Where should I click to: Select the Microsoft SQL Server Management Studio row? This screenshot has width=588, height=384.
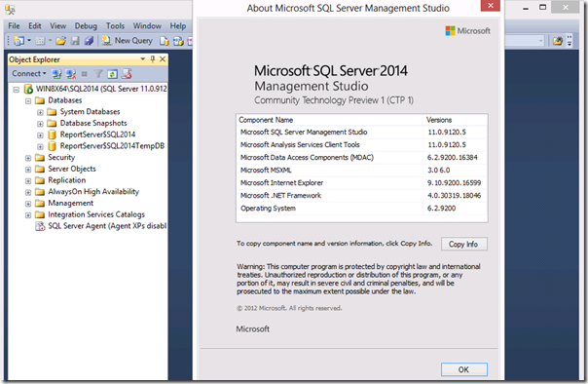tap(362, 133)
